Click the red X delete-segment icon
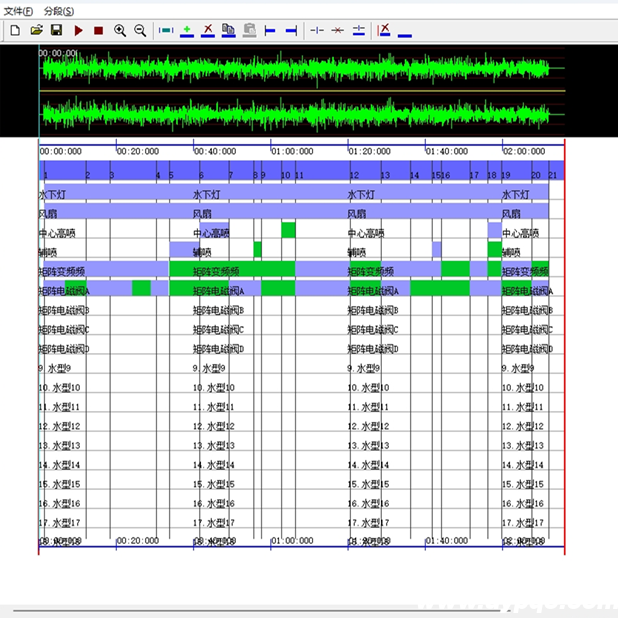Image resolution: width=618 pixels, height=618 pixels. pyautogui.click(x=208, y=31)
